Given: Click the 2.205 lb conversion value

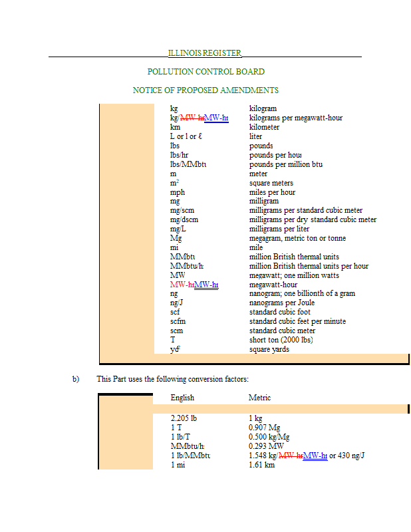Looking at the screenshot, I should [x=184, y=418].
